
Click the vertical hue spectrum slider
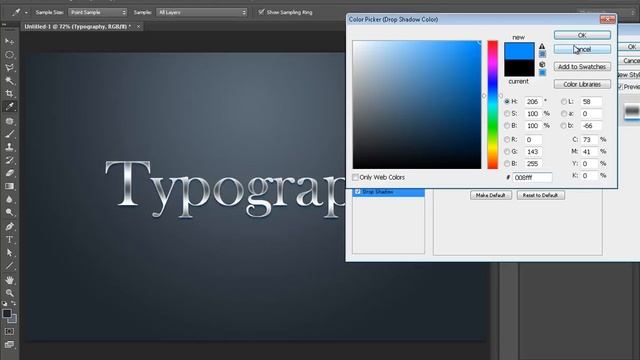pos(493,104)
